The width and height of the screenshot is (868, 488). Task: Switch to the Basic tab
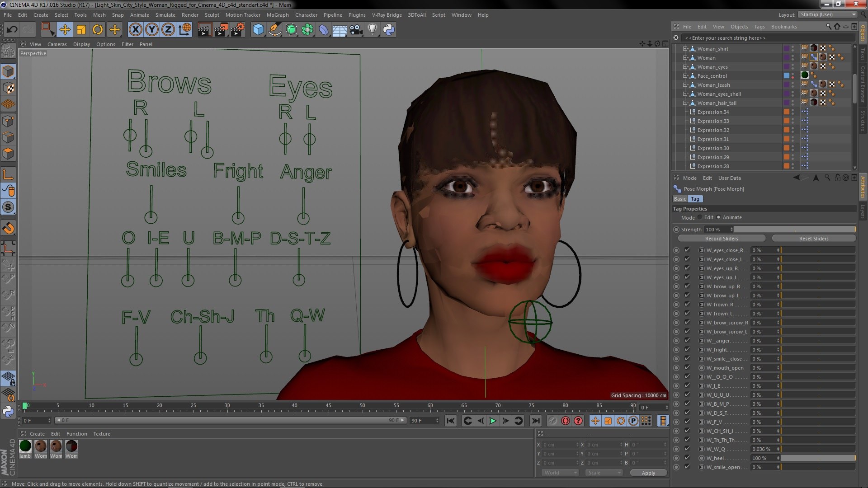[680, 199]
